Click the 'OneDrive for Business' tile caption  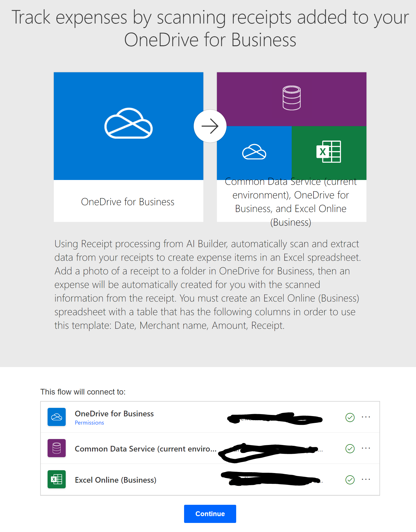coord(128,202)
